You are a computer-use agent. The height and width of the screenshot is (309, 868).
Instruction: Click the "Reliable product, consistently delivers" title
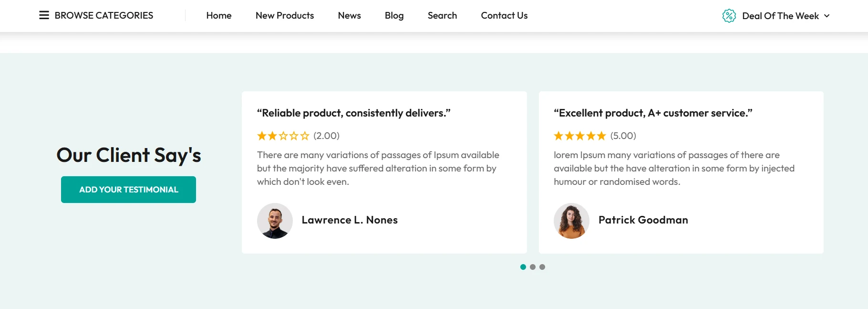coord(353,113)
